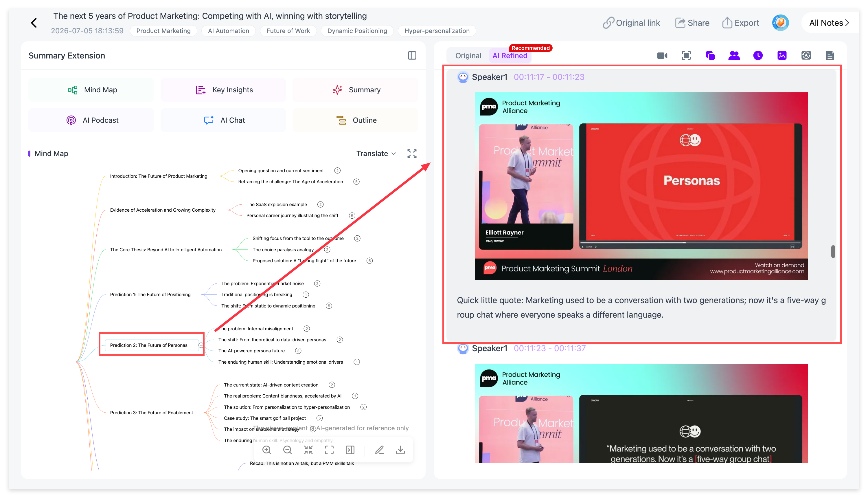868x498 pixels.
Task: Open the Summary extension
Action: 355,90
